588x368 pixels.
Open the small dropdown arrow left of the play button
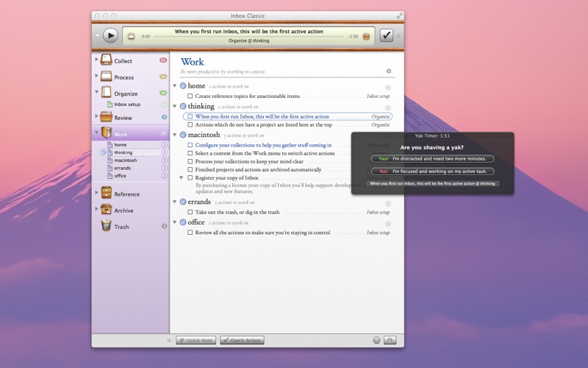click(97, 35)
